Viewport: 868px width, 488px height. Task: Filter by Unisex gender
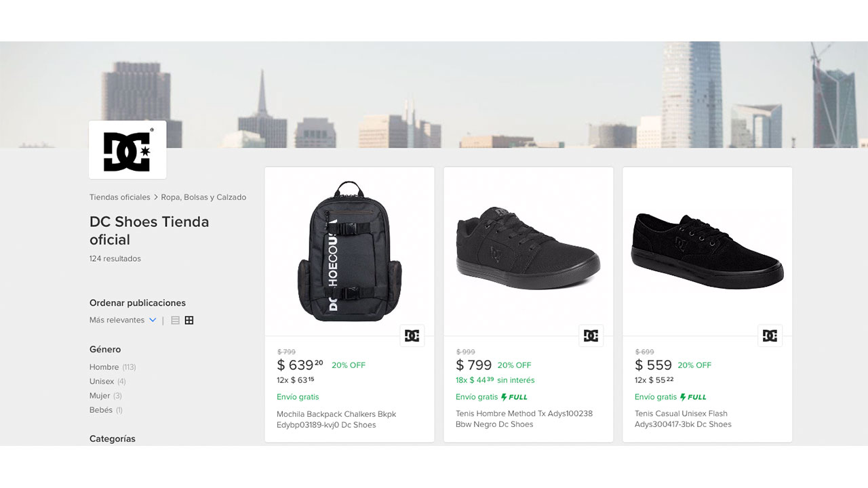click(102, 382)
